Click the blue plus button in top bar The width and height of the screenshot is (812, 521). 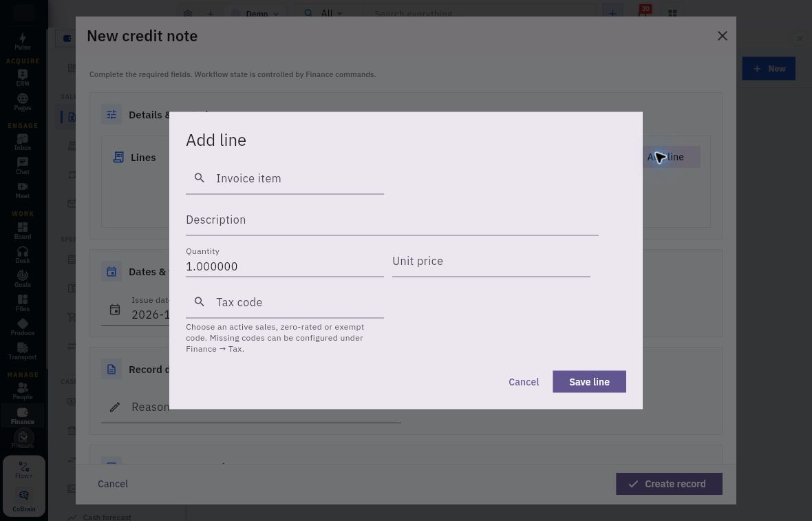pyautogui.click(x=612, y=14)
